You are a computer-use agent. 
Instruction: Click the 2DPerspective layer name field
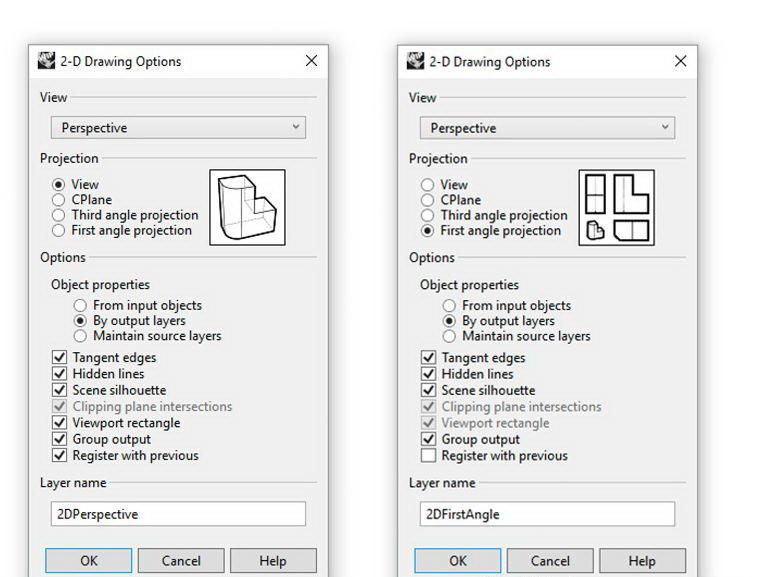[x=178, y=514]
